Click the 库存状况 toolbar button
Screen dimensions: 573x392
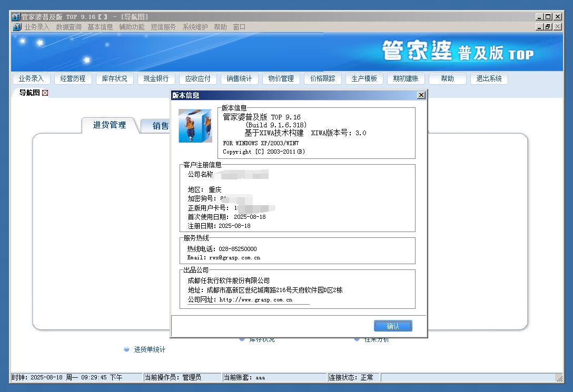tap(114, 78)
